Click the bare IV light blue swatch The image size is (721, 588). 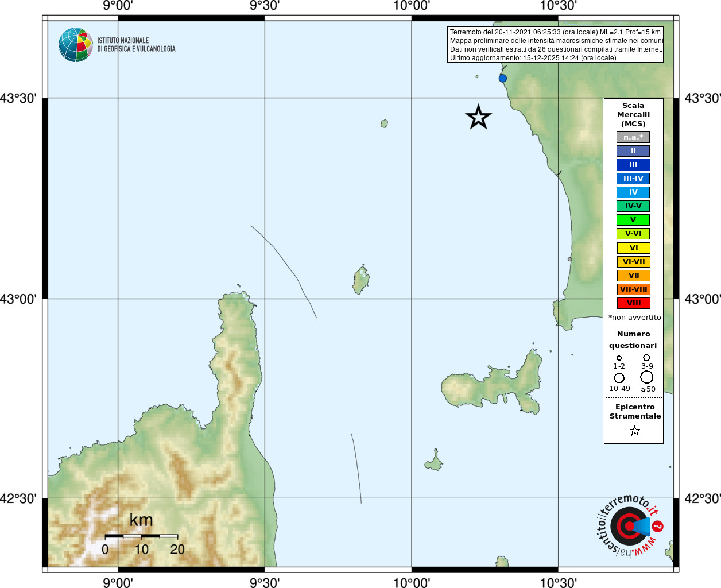(x=633, y=192)
